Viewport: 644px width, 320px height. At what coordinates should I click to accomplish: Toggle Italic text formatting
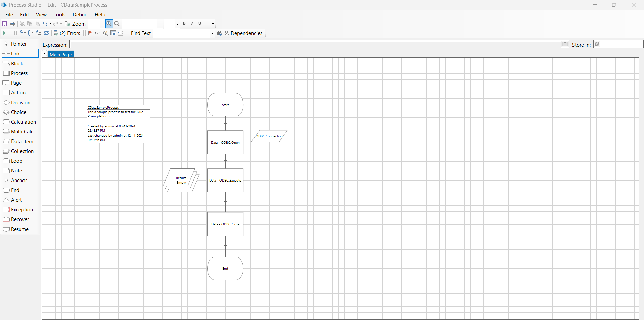click(x=192, y=24)
